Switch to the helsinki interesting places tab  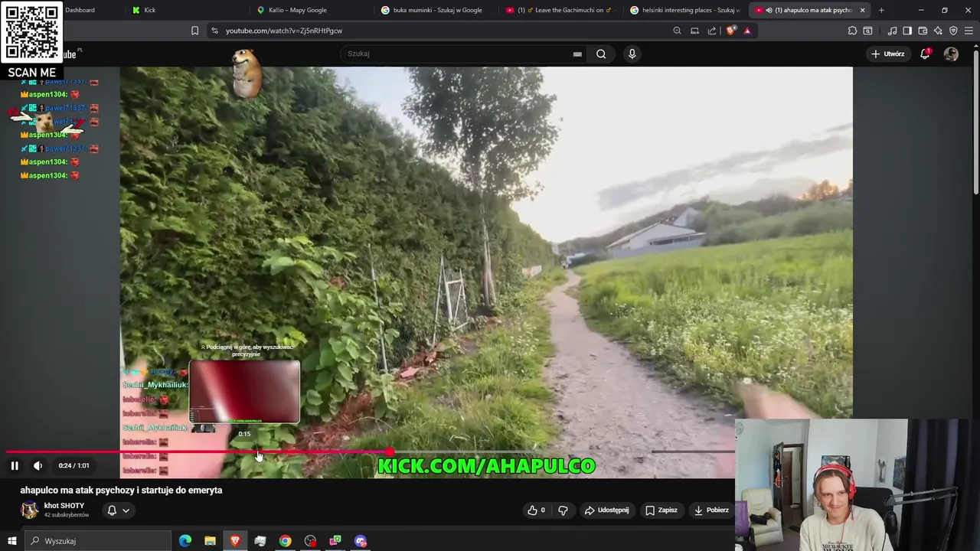684,10
